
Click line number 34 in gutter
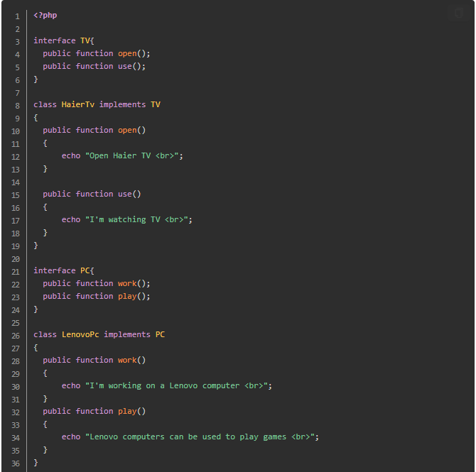[x=16, y=438]
